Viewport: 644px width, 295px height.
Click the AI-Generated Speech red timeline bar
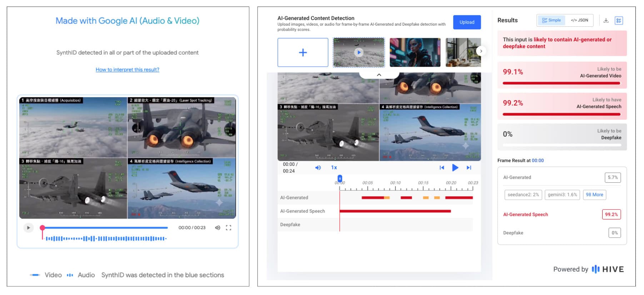click(x=395, y=211)
